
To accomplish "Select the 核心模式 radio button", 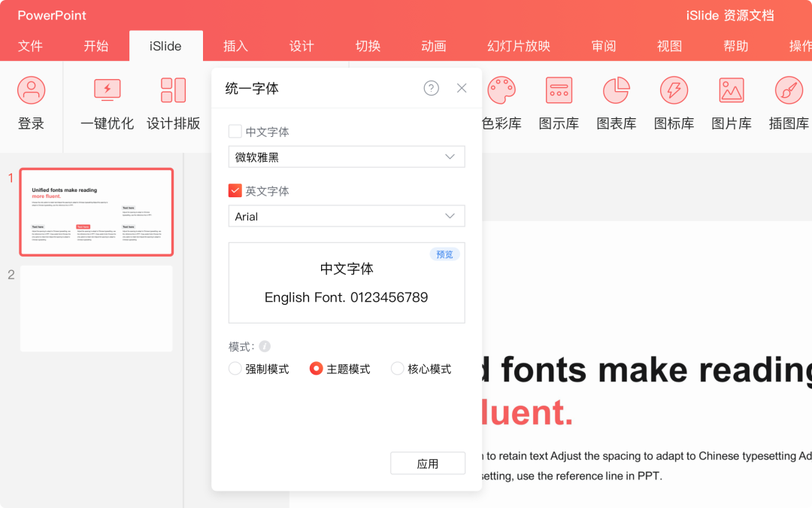I will pyautogui.click(x=397, y=369).
